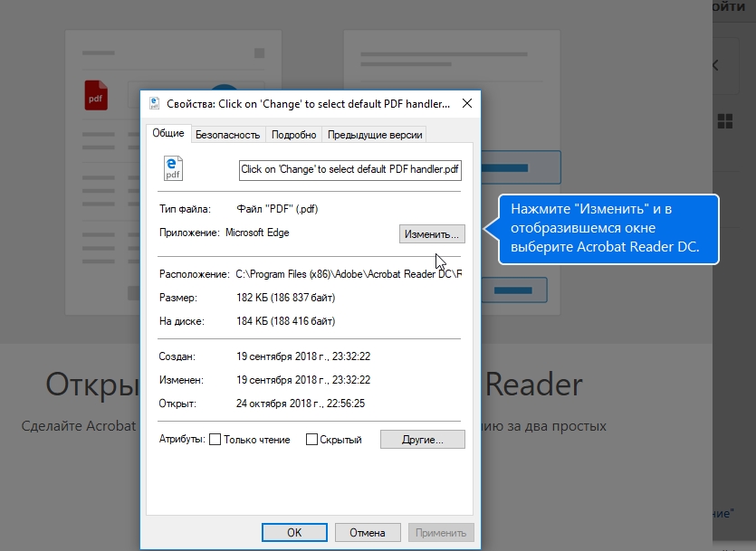The height and width of the screenshot is (551, 756).
Task: Click the 'На диске:' label
Action: [x=182, y=321]
